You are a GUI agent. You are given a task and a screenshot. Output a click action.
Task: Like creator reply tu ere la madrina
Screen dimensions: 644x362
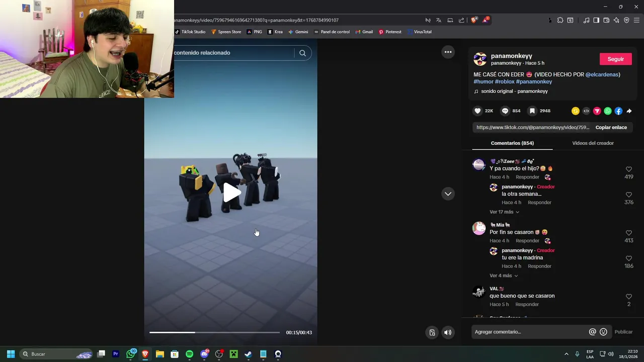click(628, 258)
